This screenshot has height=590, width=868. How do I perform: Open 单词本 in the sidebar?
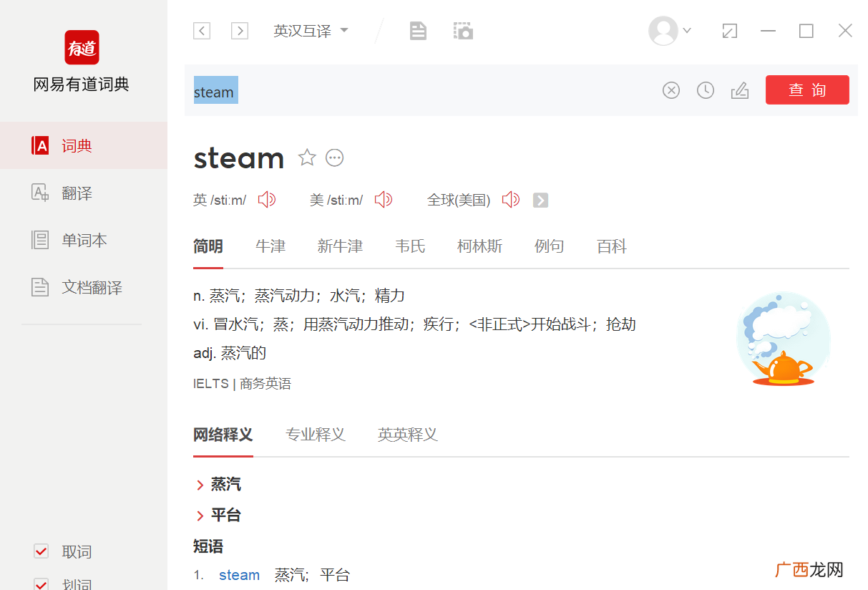tap(84, 240)
